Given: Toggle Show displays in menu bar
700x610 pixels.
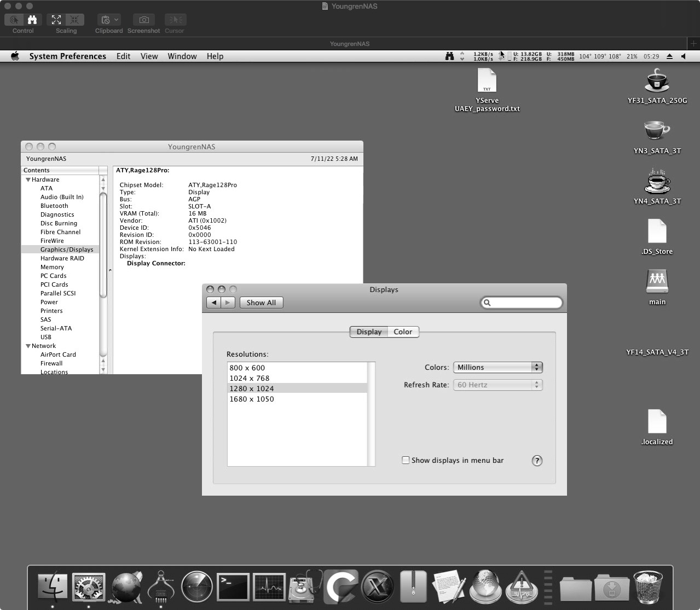Looking at the screenshot, I should pos(406,460).
